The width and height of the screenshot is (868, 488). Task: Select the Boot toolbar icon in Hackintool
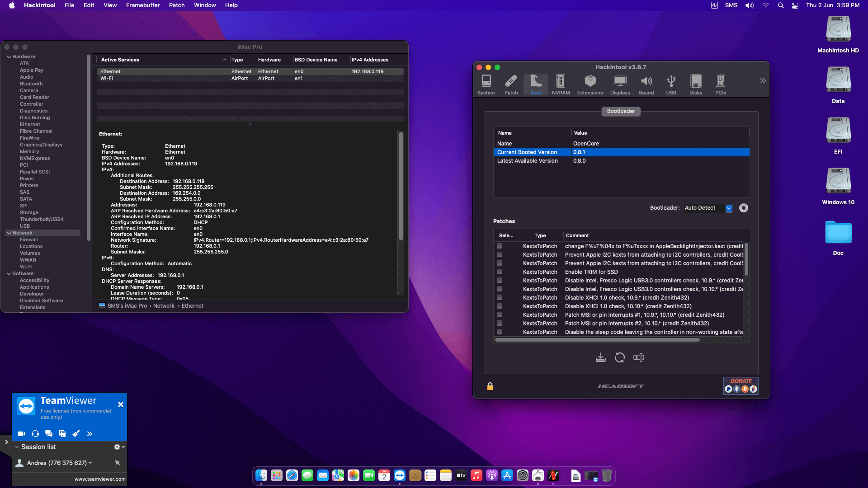click(x=536, y=84)
